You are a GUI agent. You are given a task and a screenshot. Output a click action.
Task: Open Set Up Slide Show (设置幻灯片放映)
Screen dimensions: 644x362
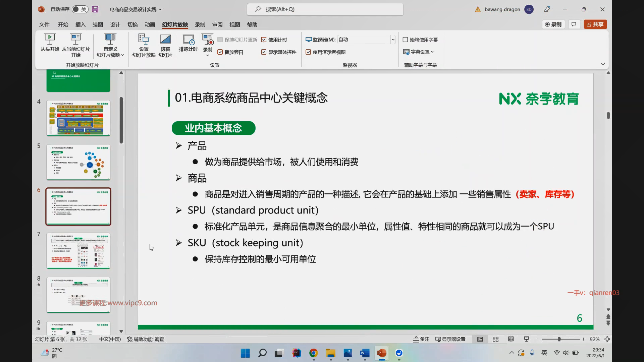pyautogui.click(x=144, y=40)
